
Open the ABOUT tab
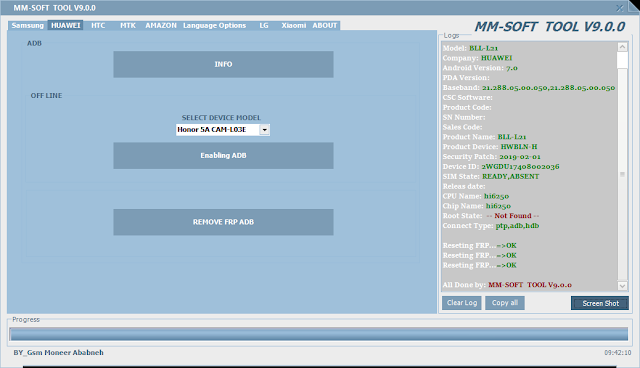pyautogui.click(x=324, y=25)
